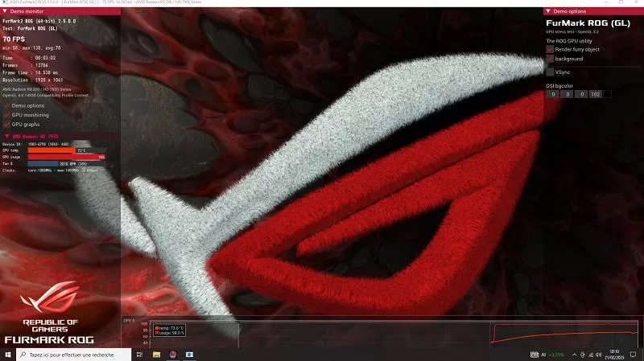Viewport: 644px width, 361px height.
Task: Click the taskbar clock and date
Action: (x=614, y=355)
